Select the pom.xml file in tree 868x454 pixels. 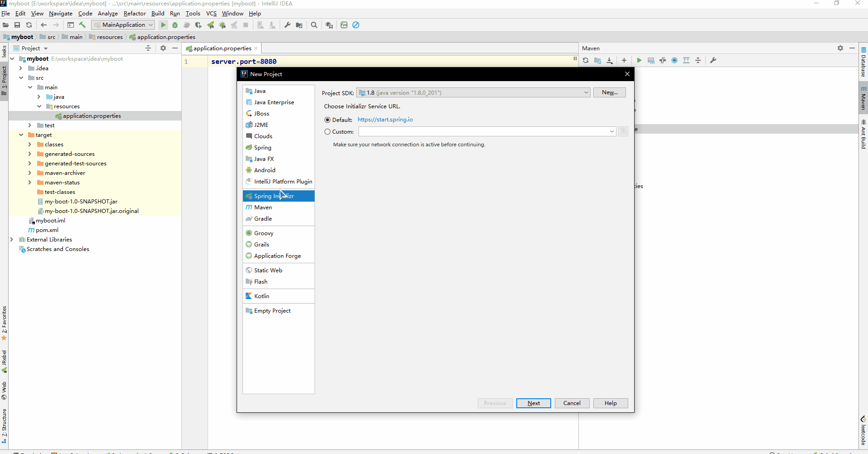point(47,230)
